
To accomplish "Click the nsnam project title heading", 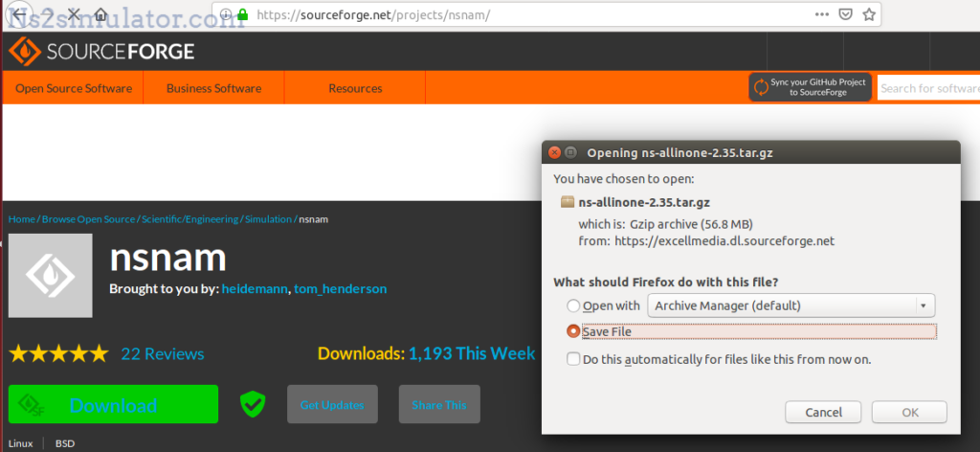I will pos(167,257).
